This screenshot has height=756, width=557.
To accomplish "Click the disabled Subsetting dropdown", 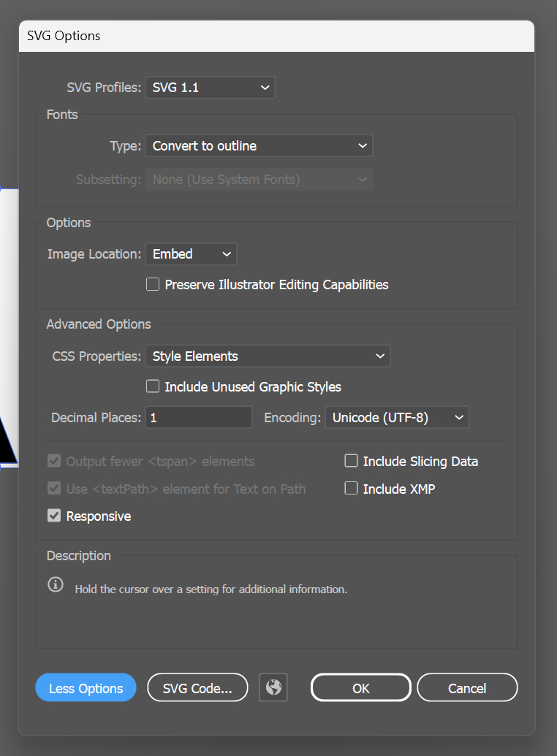I will 259,180.
